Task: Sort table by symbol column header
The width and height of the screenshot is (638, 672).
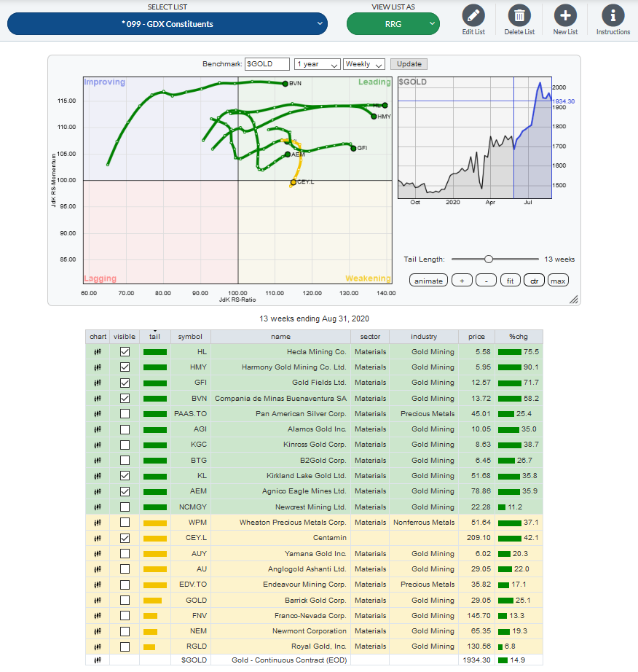Action: pyautogui.click(x=190, y=337)
